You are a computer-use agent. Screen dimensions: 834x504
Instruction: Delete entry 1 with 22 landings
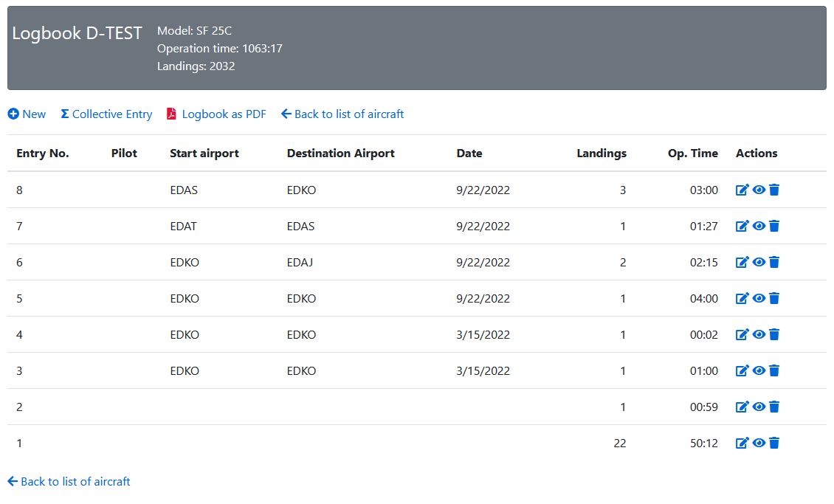click(x=774, y=443)
